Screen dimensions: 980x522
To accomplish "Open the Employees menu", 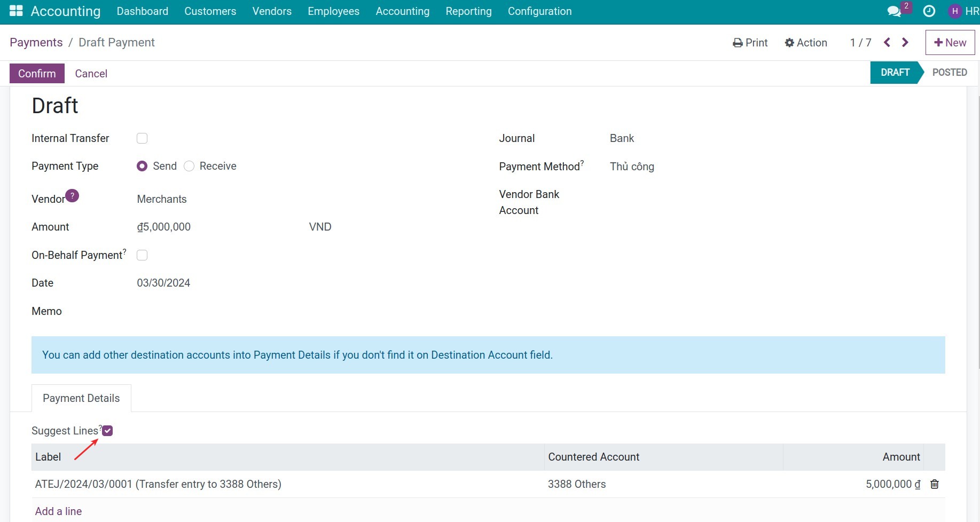I will click(x=334, y=11).
